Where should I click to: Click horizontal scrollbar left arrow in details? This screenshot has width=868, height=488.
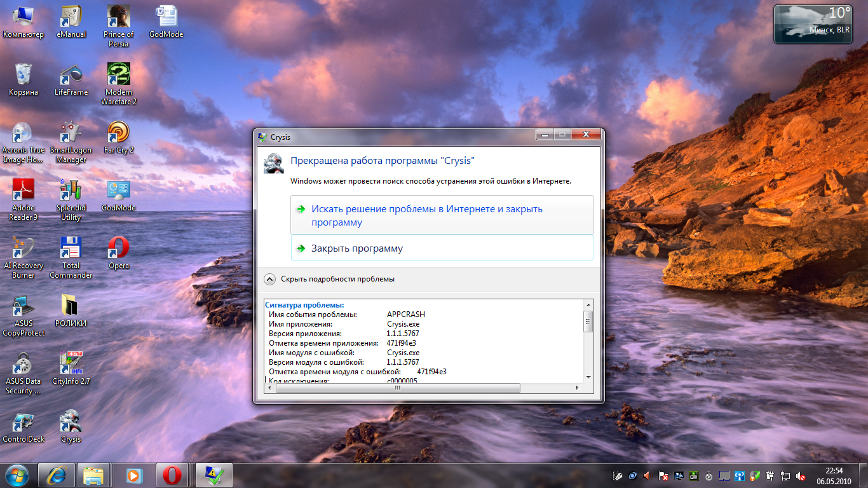pos(269,388)
